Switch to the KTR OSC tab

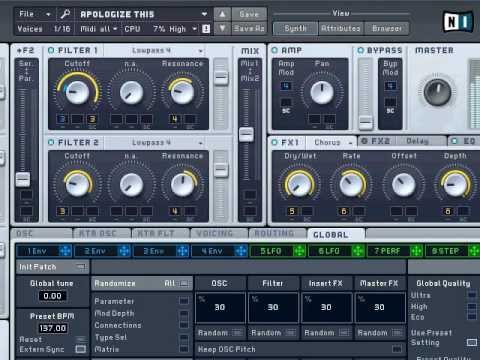point(101,234)
